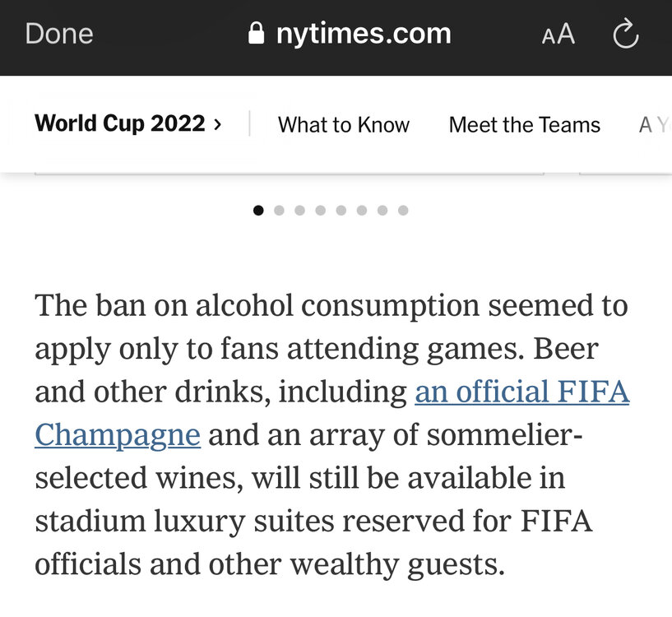This screenshot has width=672, height=617.
Task: Tap the Done button
Action: (x=59, y=34)
